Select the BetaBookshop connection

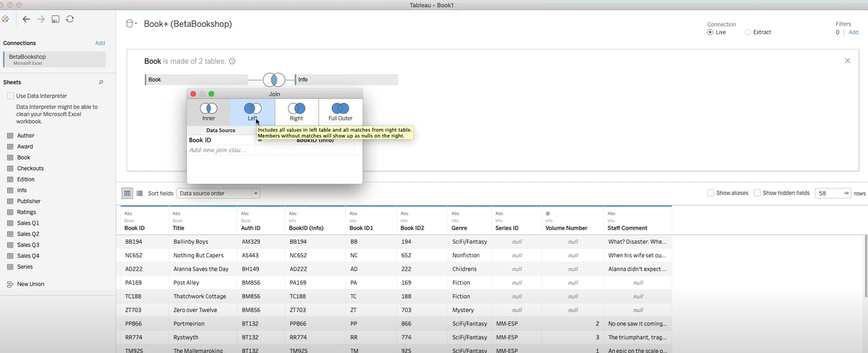pyautogui.click(x=55, y=60)
